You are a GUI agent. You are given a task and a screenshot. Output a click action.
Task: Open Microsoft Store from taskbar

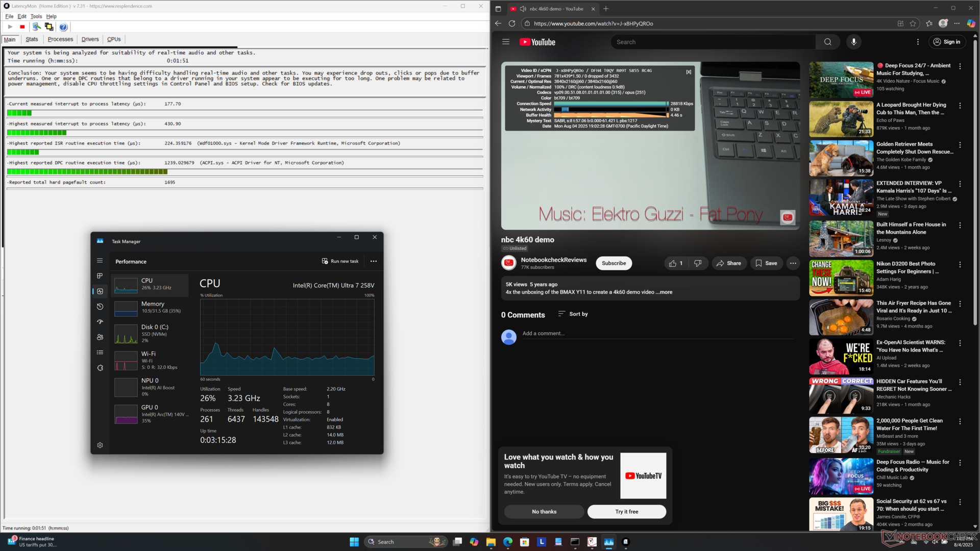click(x=525, y=542)
